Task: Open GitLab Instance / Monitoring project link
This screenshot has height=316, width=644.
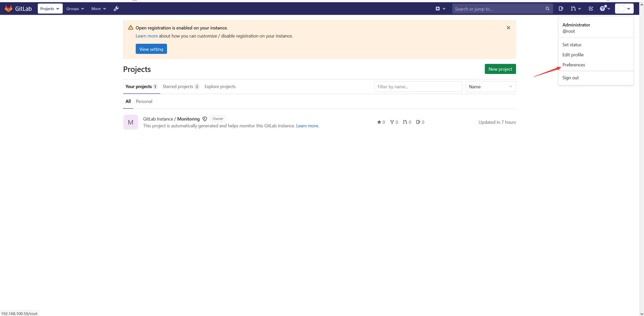Action: [x=171, y=119]
